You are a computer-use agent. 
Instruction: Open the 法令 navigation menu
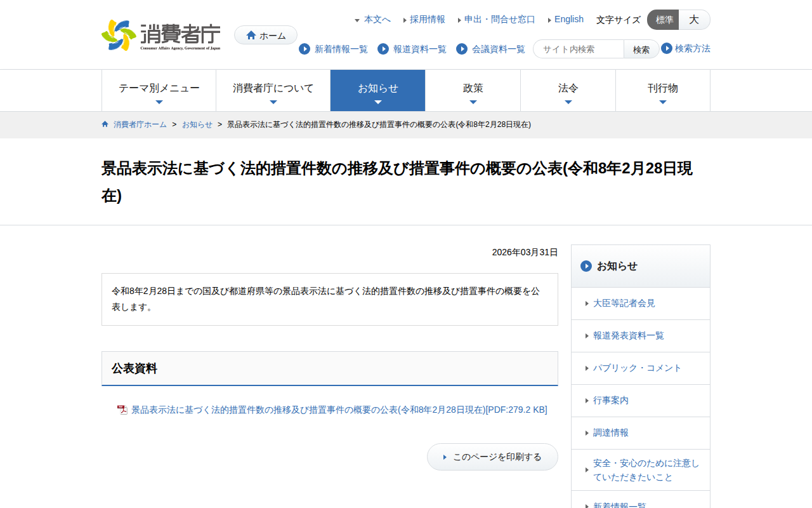(568, 91)
